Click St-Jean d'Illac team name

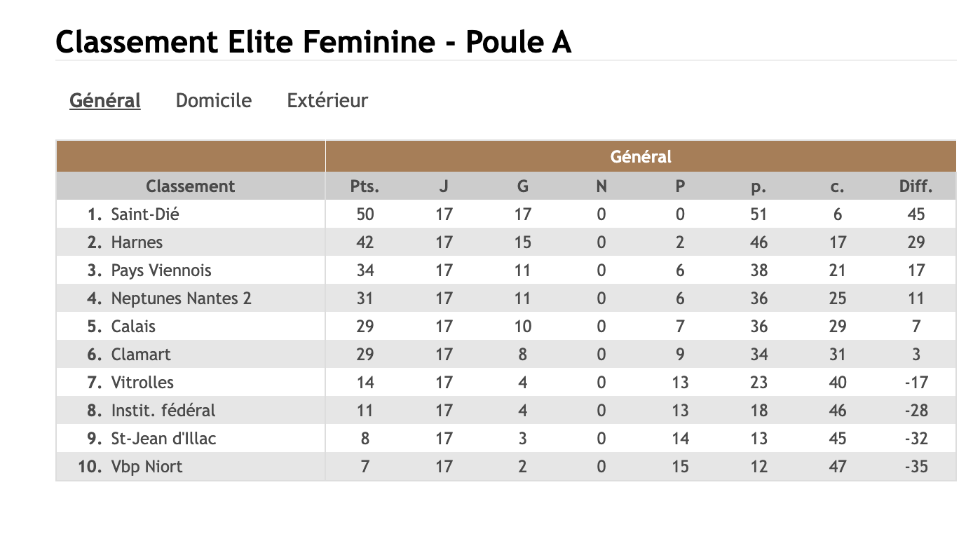point(163,439)
